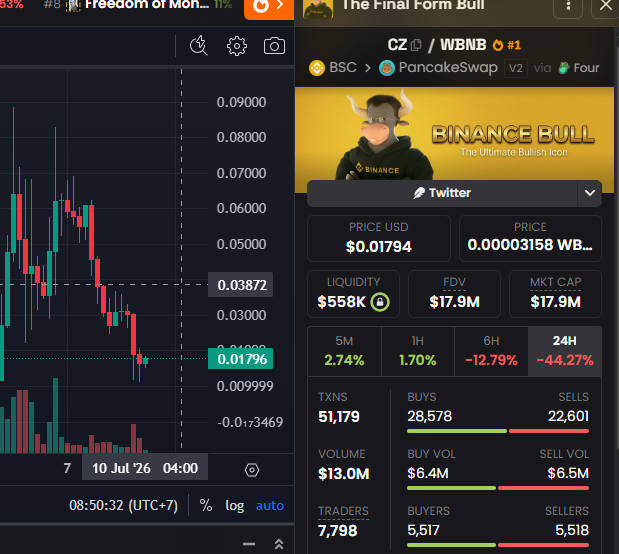Click the chart clock 08:50:32 (UTC+7)
This screenshot has width=619, height=554.
coord(123,505)
